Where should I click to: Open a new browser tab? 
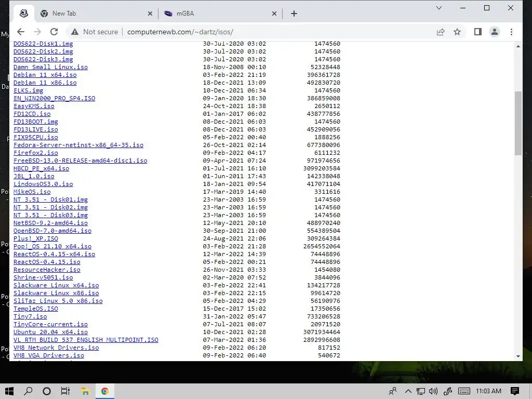point(294,14)
